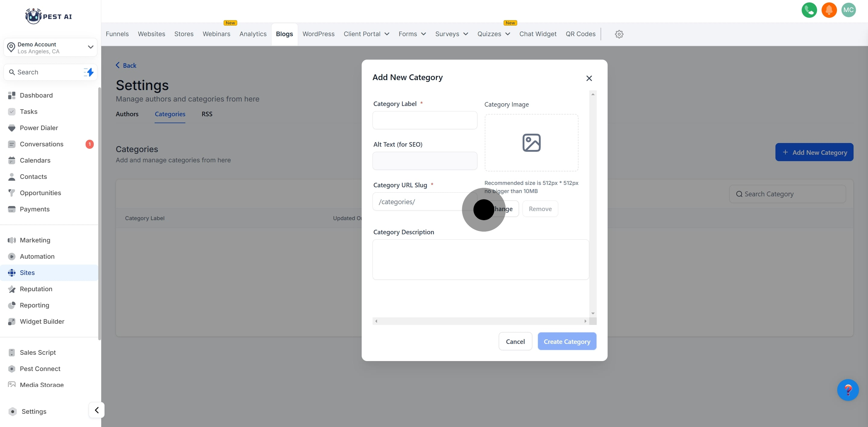Click the green phone call icon
The width and height of the screenshot is (868, 427).
click(x=809, y=10)
